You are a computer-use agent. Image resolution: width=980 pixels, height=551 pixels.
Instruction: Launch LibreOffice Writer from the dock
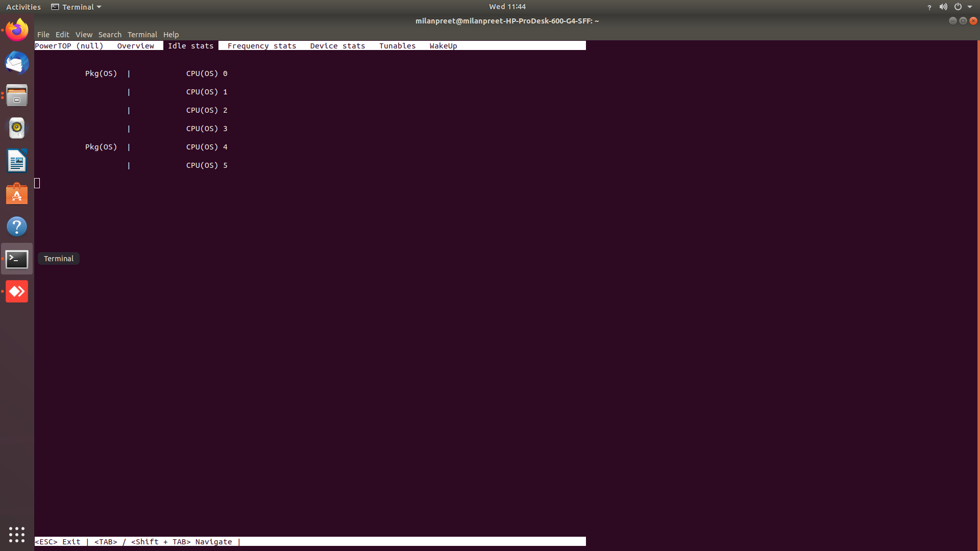point(17,161)
